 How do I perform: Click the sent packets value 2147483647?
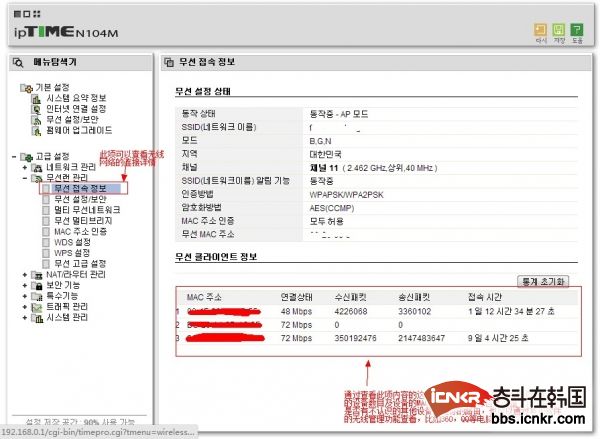[x=421, y=338]
